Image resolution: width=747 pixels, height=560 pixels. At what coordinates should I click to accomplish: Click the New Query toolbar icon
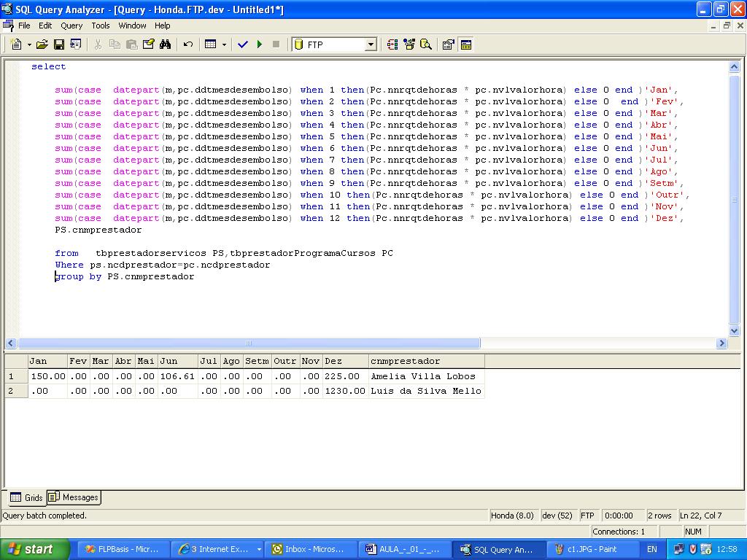(16, 44)
